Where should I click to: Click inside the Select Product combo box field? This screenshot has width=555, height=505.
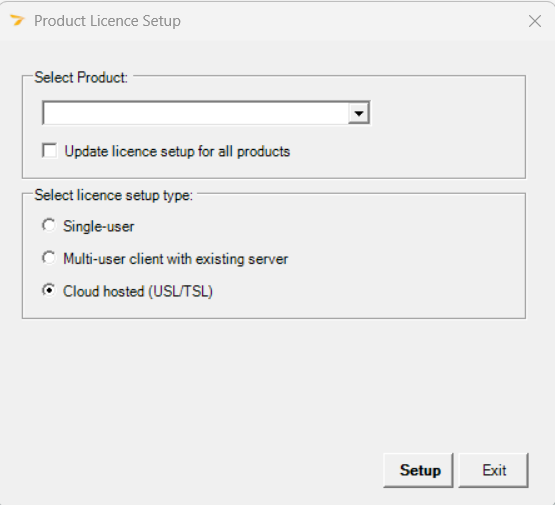(206, 113)
